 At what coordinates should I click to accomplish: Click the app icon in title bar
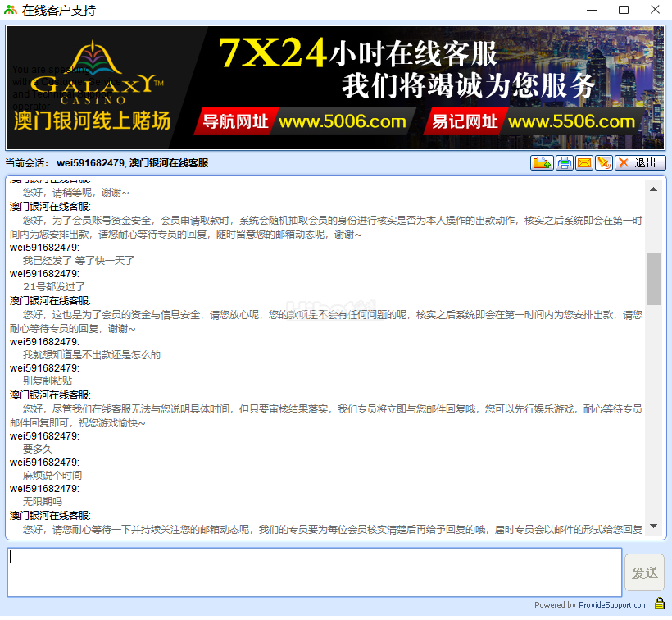[11, 11]
